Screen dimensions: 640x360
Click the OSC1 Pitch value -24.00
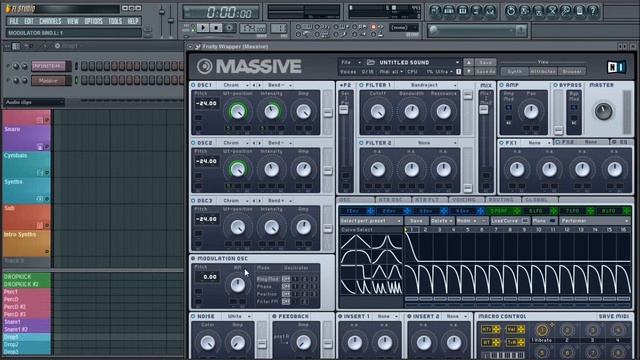coord(207,104)
